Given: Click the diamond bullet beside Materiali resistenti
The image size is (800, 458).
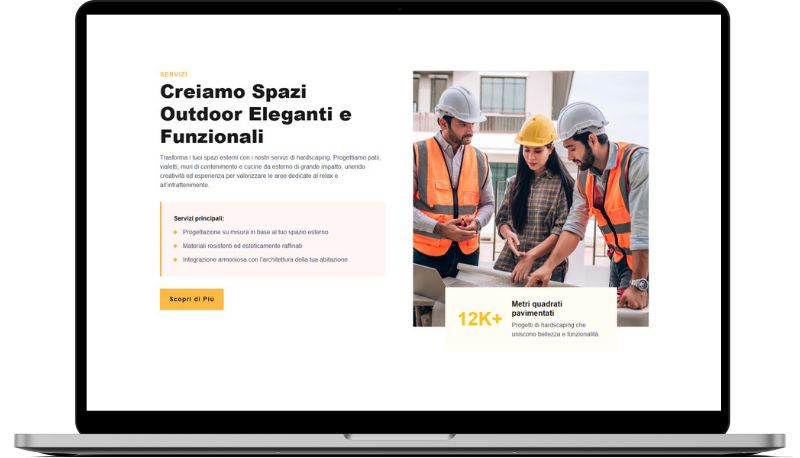Looking at the screenshot, I should tap(175, 246).
